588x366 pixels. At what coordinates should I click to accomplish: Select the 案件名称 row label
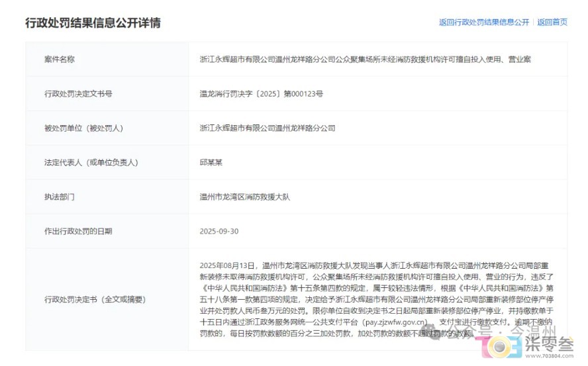click(x=60, y=59)
